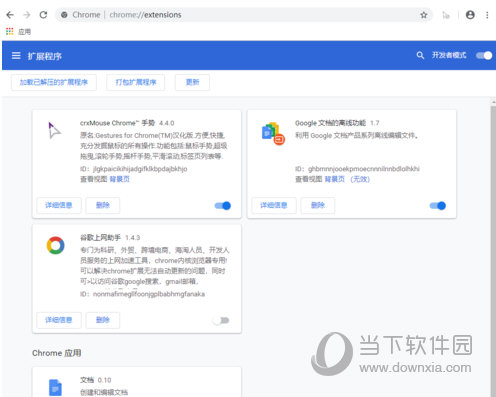Remove 谷歌上网助手 with its 删除 button
Viewport: 496px width, 397px height.
103,320
